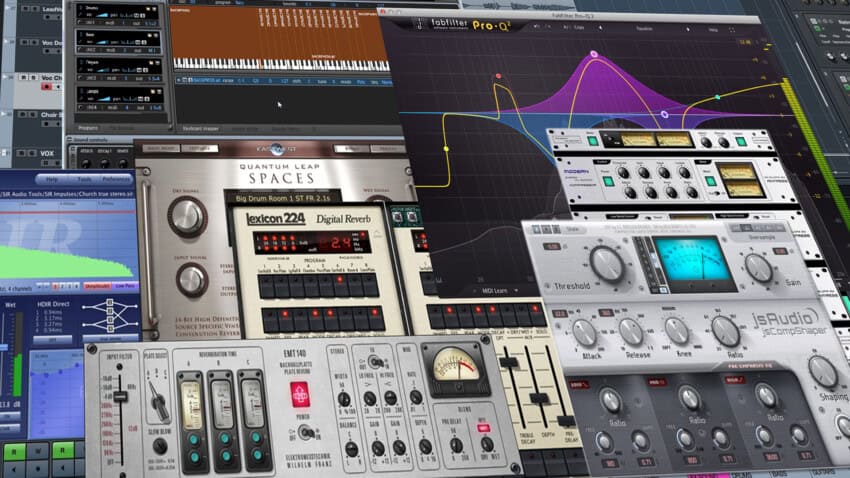Click the large Ratio knob beside Knee
Screen dimensions: 850x478
click(725, 331)
